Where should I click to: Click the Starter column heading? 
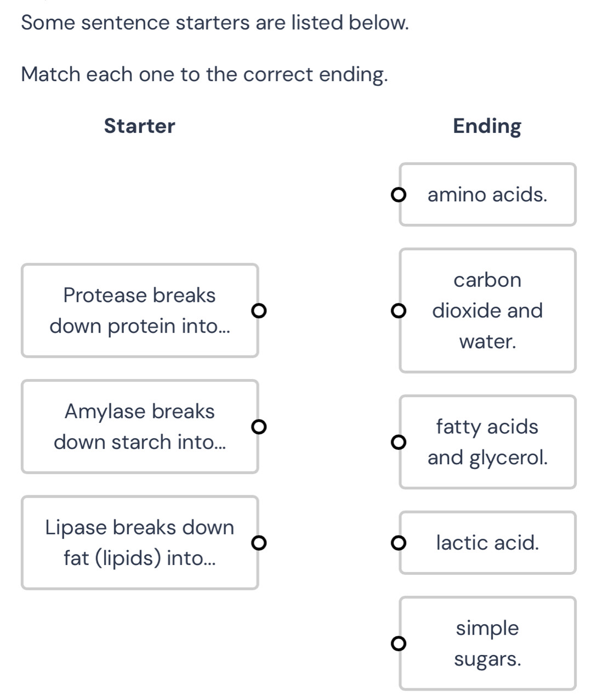[x=139, y=126]
